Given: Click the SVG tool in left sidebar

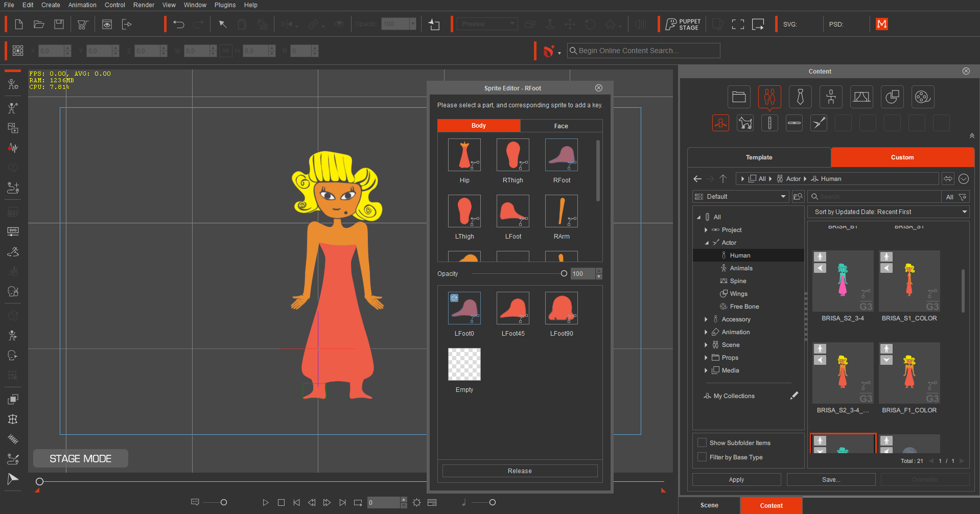Looking at the screenshot, I should pyautogui.click(x=13, y=231).
